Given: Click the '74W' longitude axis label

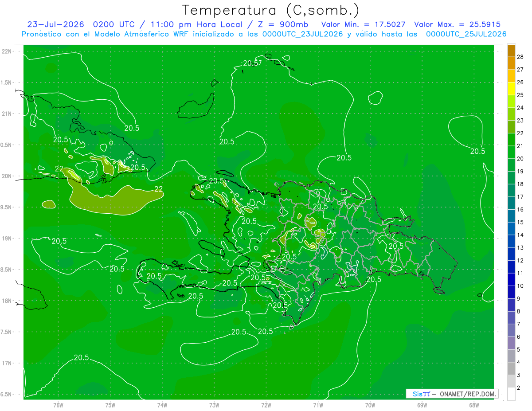Looking at the screenshot, I should click(x=162, y=405).
